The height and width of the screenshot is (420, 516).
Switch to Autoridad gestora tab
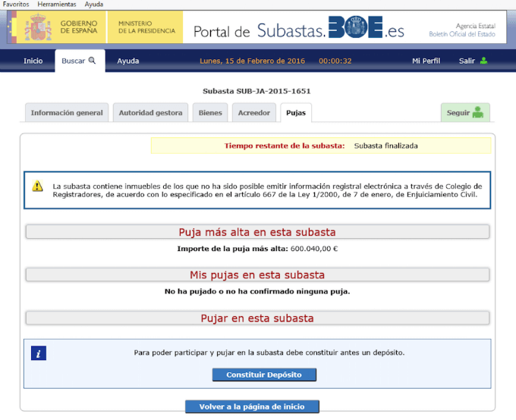pos(150,113)
